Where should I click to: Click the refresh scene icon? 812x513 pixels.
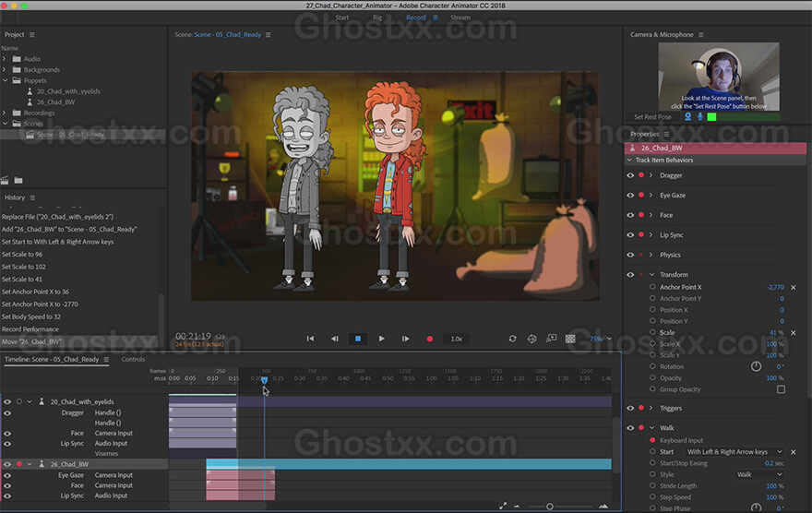click(x=512, y=339)
